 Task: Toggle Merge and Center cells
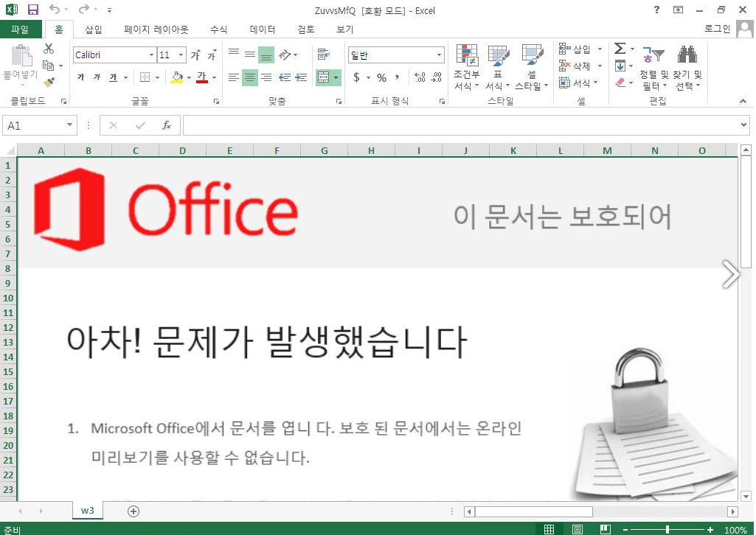pyautogui.click(x=324, y=77)
